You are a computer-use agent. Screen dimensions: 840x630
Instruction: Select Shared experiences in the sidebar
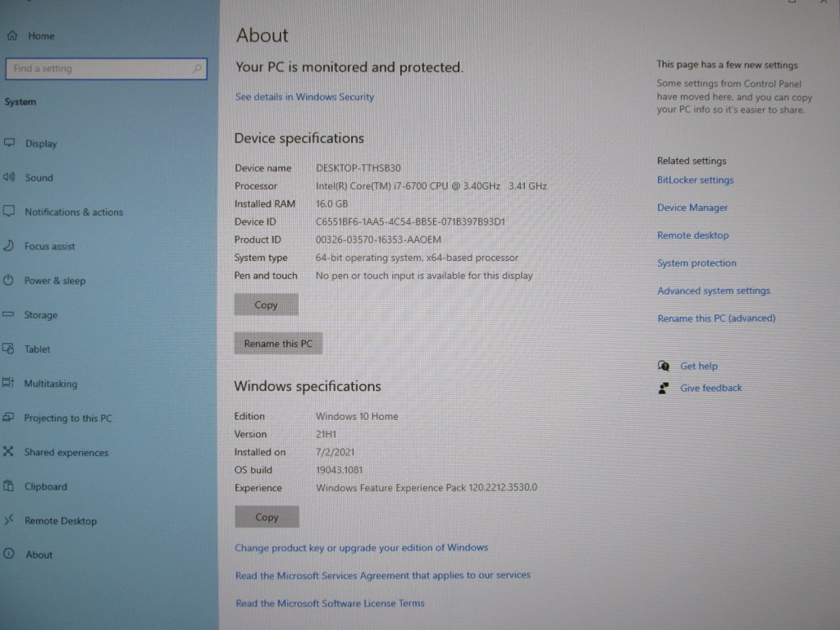coord(66,452)
